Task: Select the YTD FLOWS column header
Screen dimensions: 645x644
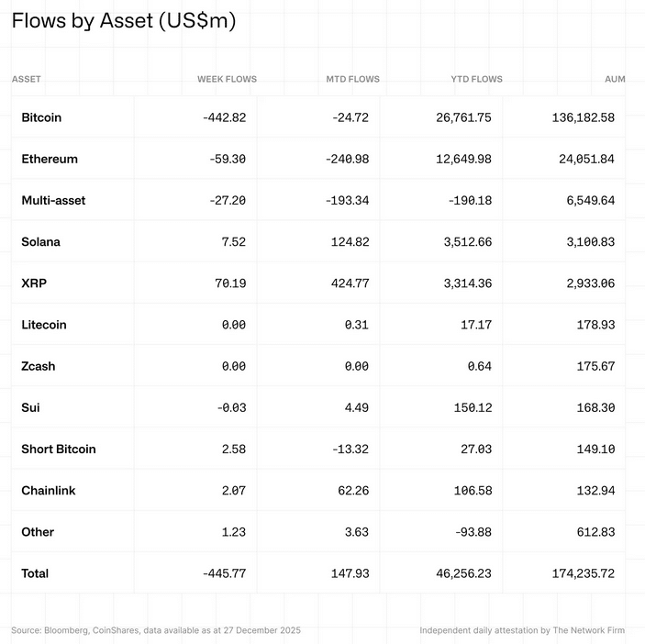Action: 476,80
